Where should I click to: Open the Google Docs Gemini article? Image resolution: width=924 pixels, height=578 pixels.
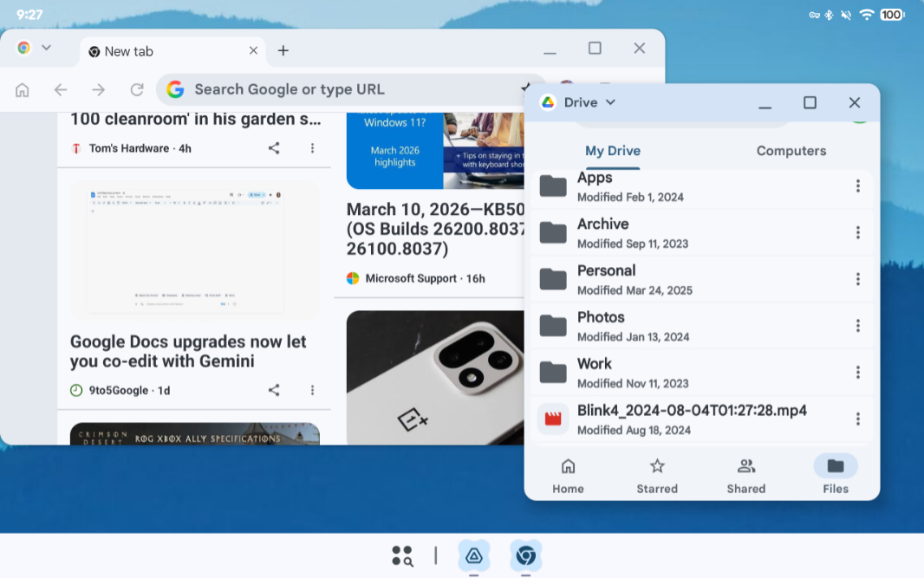coord(188,351)
